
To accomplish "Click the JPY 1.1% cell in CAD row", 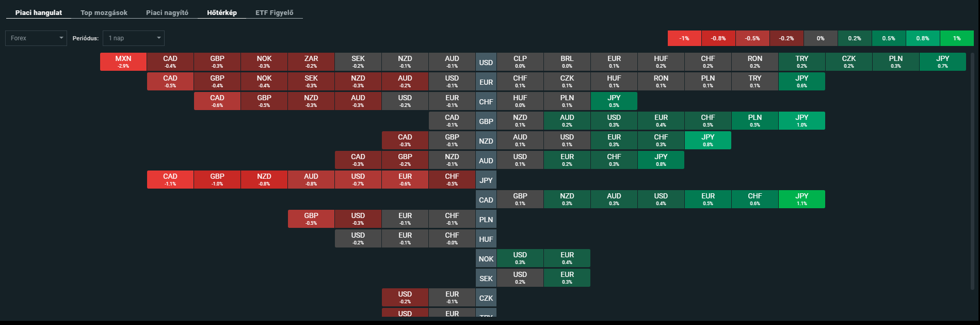I will point(801,199).
